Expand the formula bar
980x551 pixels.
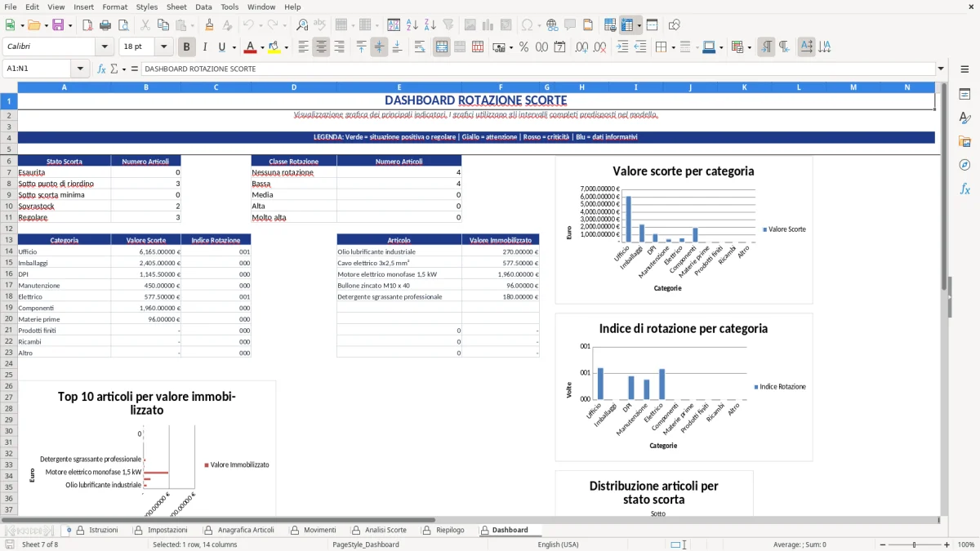coord(941,69)
